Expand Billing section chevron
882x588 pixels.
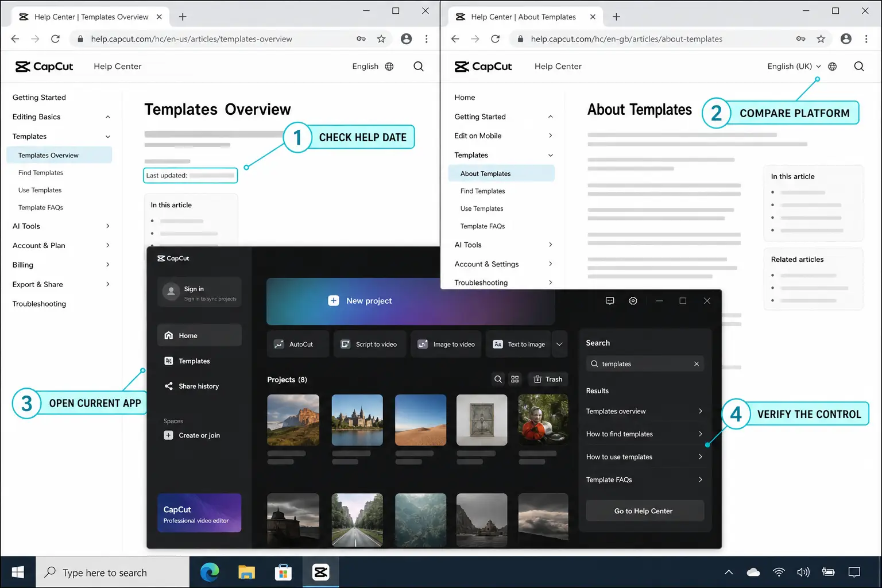(108, 265)
